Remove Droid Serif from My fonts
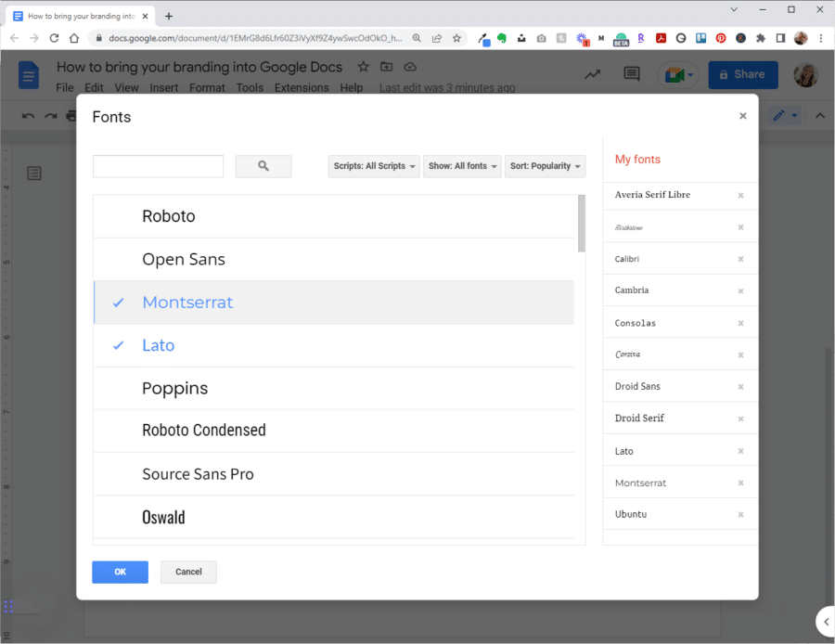 [740, 418]
